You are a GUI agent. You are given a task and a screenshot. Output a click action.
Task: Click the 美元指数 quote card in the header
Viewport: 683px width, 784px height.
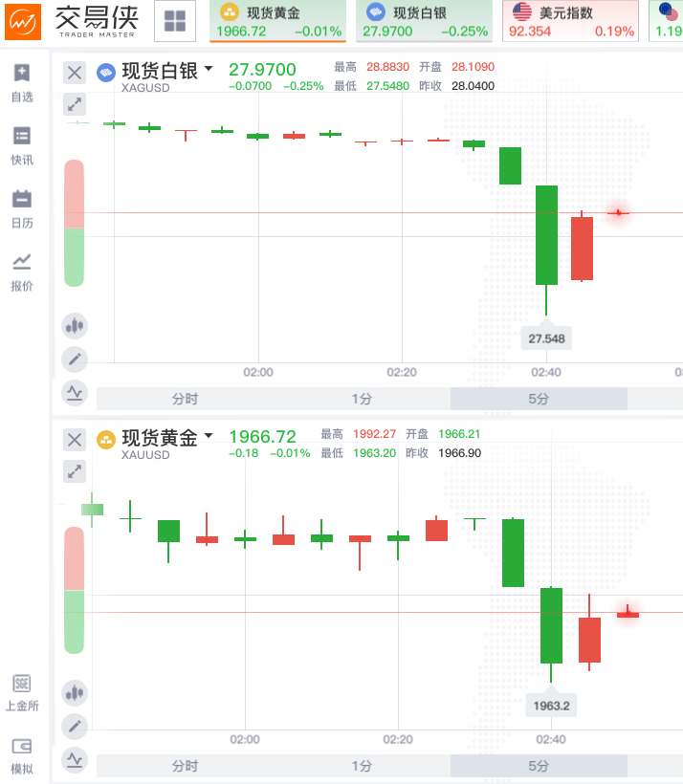click(571, 21)
